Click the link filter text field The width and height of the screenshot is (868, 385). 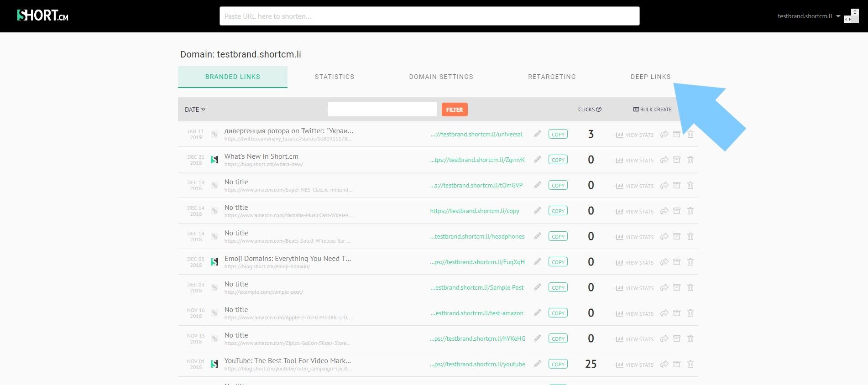click(x=382, y=109)
